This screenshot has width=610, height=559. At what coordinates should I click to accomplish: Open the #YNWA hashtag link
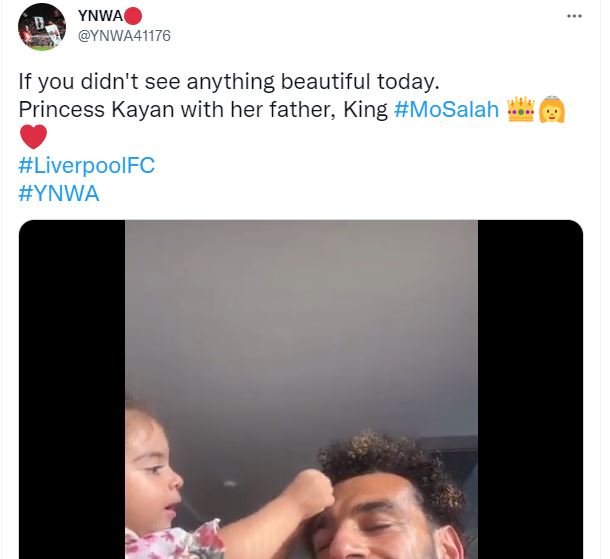coord(59,193)
